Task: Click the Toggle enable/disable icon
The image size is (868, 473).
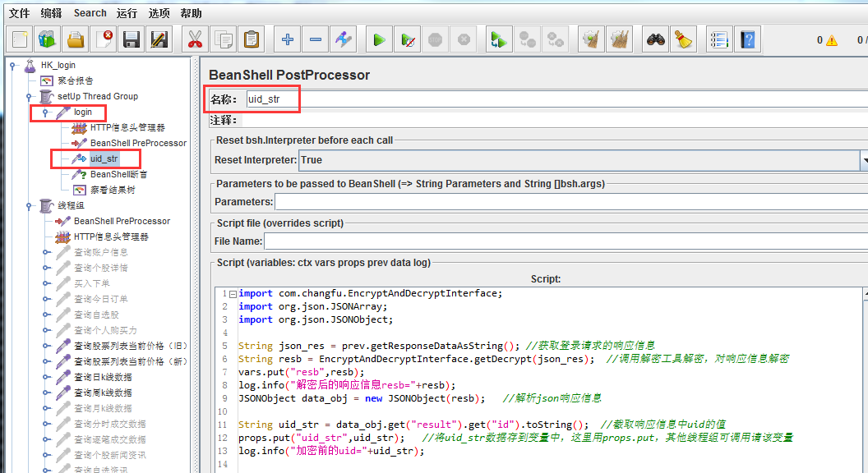Action: tap(344, 39)
